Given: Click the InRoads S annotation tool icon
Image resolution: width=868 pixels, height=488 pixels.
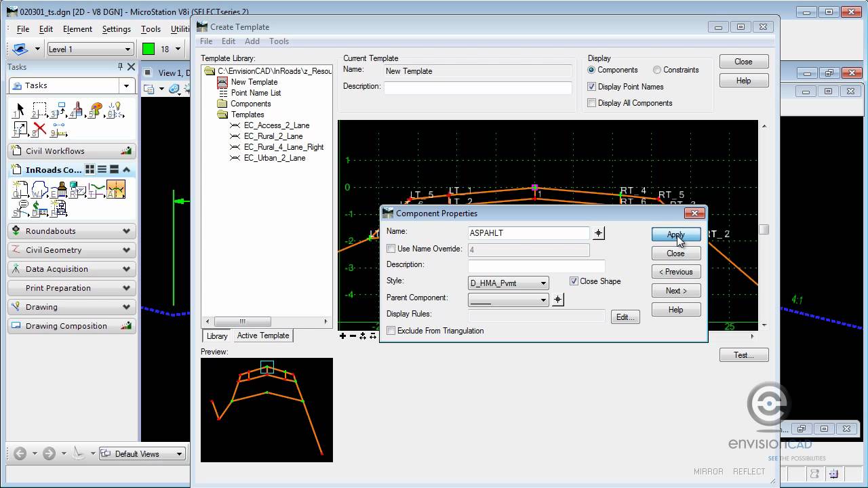Looking at the screenshot, I should [x=20, y=209].
